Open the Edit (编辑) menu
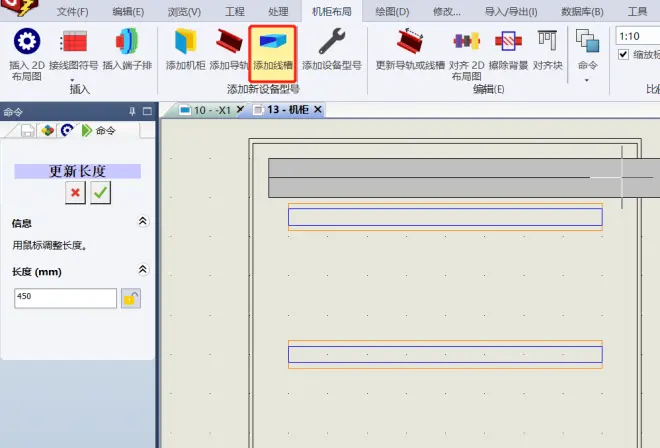The image size is (660, 448). 128,11
